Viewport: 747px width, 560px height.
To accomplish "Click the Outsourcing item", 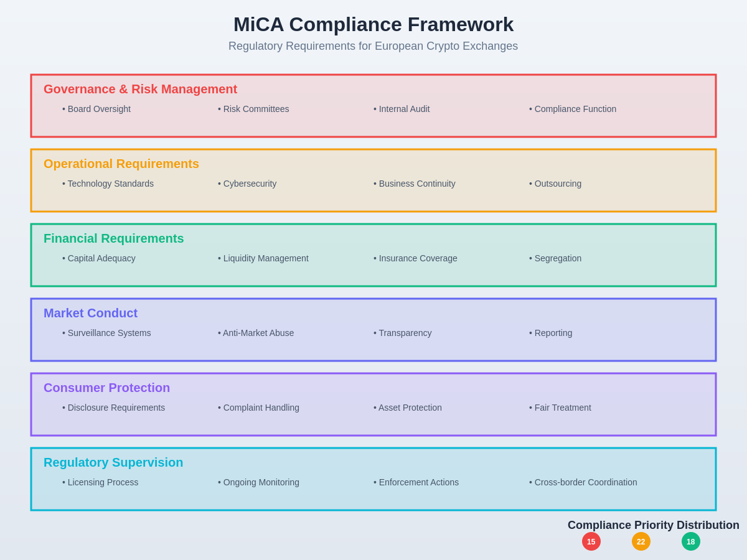I will pyautogui.click(x=555, y=184).
